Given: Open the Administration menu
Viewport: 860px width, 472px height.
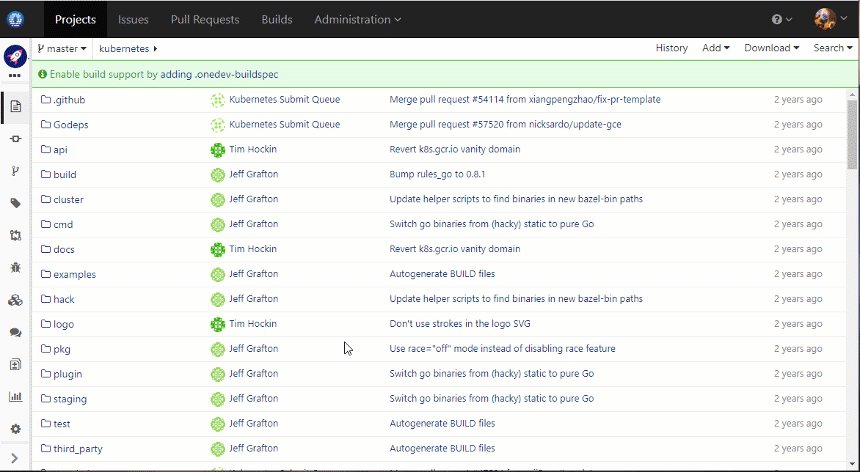Looking at the screenshot, I should point(358,20).
